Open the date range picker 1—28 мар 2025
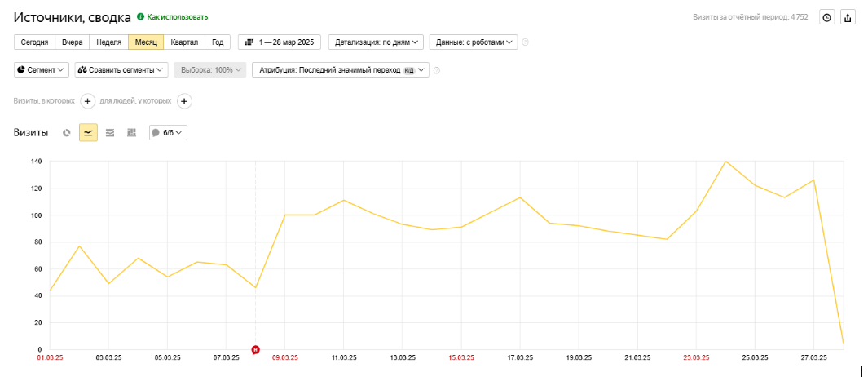This screenshot has height=377, width=868. point(280,42)
